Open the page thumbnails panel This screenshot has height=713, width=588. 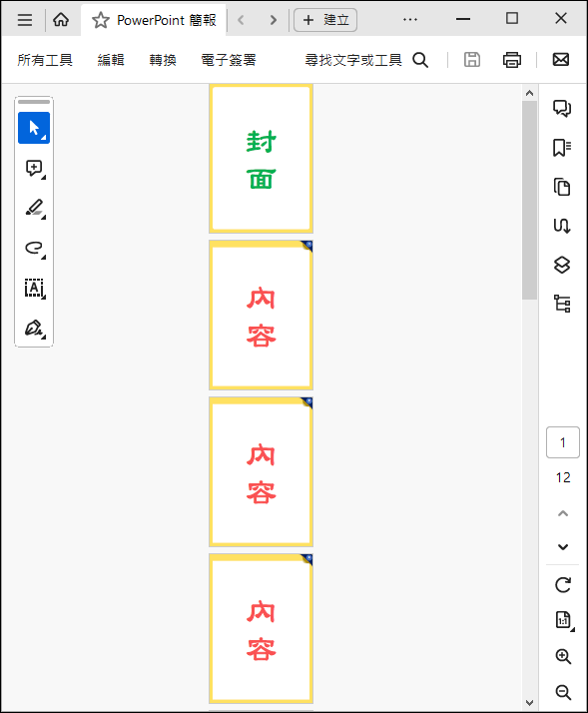(x=562, y=187)
